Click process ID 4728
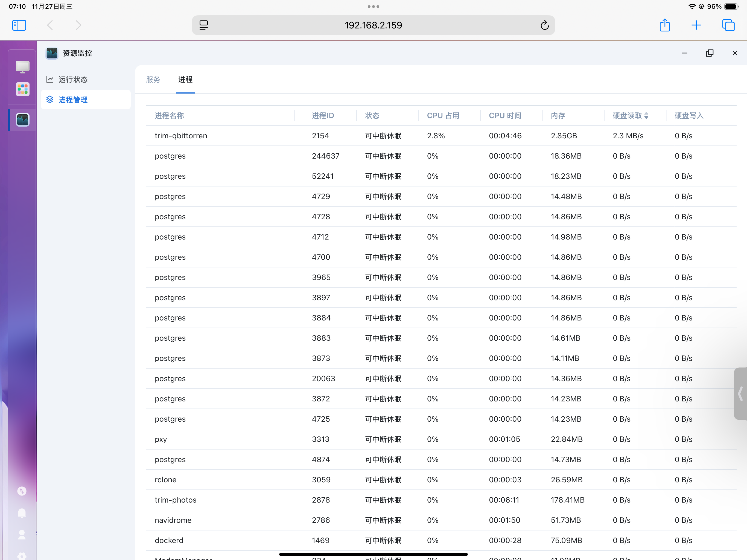Screen dimensions: 747x560 click(x=321, y=217)
